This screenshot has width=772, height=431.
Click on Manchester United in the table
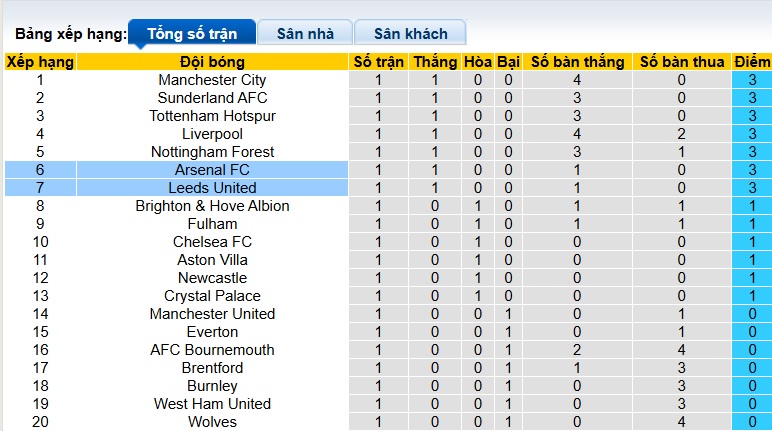212,314
